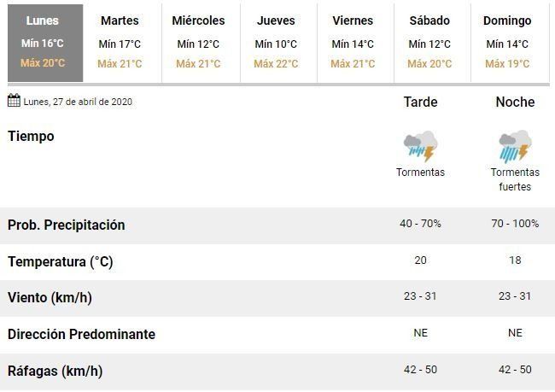Click the date text Lunes, 27 de abril
The width and height of the screenshot is (555, 392).
point(78,102)
